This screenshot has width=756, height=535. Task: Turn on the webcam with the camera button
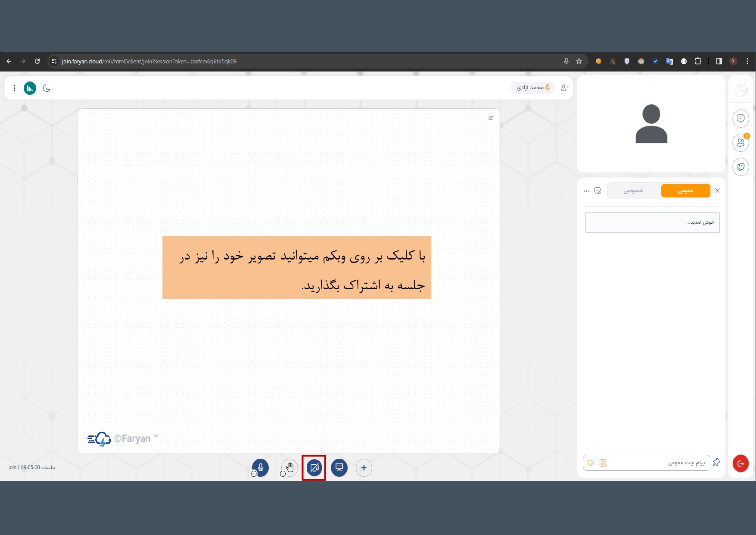(x=314, y=468)
